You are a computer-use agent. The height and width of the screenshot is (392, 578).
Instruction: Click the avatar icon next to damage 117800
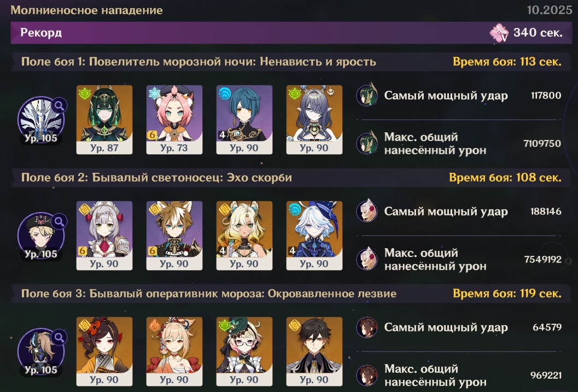(x=367, y=95)
